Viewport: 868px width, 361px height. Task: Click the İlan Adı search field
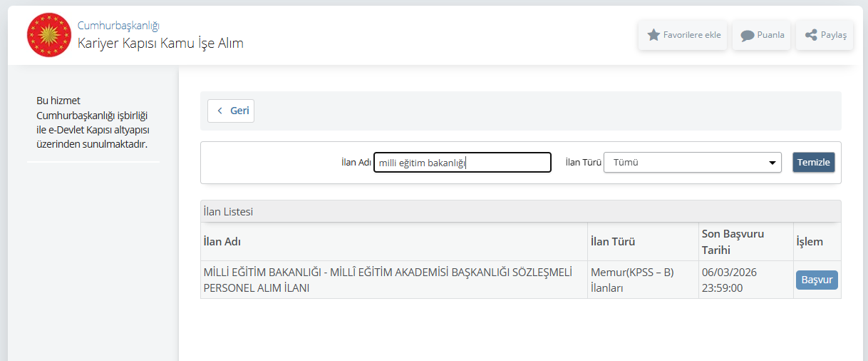click(x=463, y=163)
